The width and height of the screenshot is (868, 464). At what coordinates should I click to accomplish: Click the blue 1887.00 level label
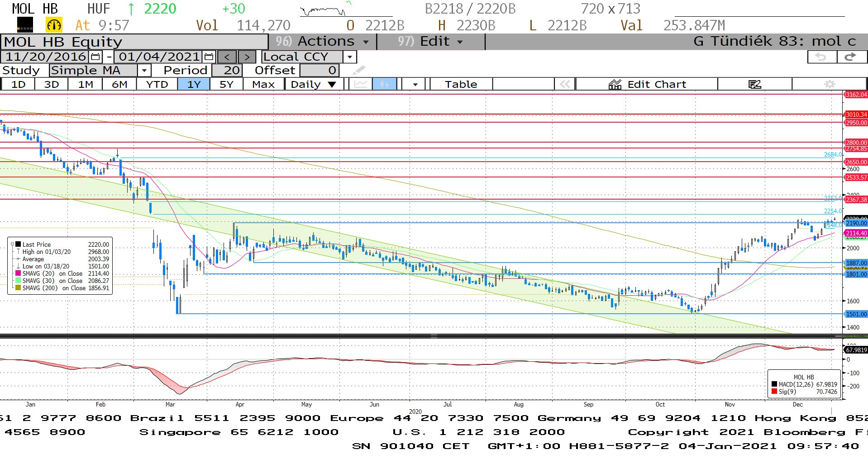point(856,263)
